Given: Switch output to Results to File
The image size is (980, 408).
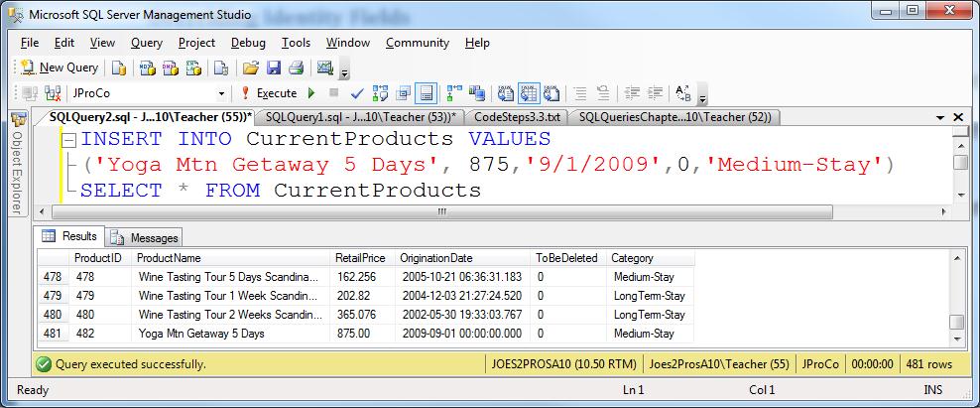Looking at the screenshot, I should tap(551, 93).
